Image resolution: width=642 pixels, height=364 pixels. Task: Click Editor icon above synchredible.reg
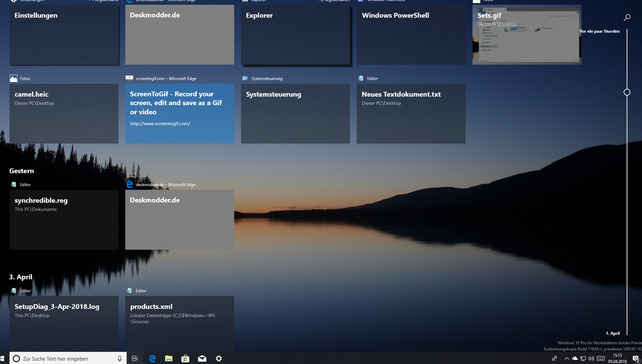(14, 184)
